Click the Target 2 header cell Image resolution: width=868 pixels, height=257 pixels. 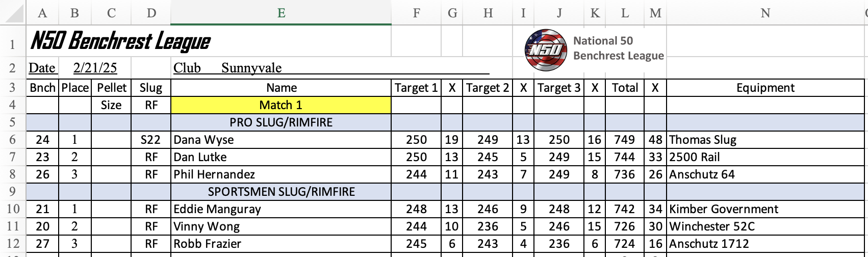[x=488, y=88]
